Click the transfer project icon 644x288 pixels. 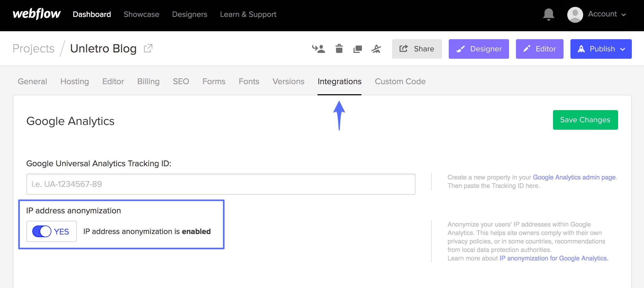318,49
